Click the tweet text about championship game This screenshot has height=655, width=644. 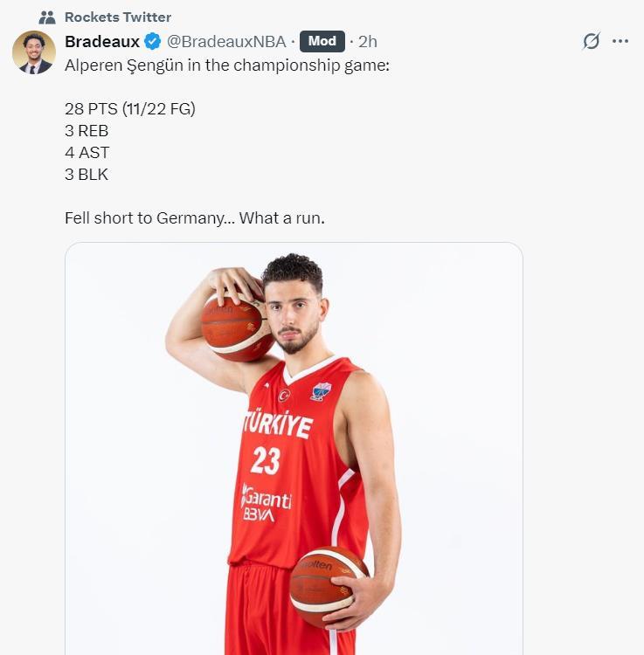tap(227, 65)
